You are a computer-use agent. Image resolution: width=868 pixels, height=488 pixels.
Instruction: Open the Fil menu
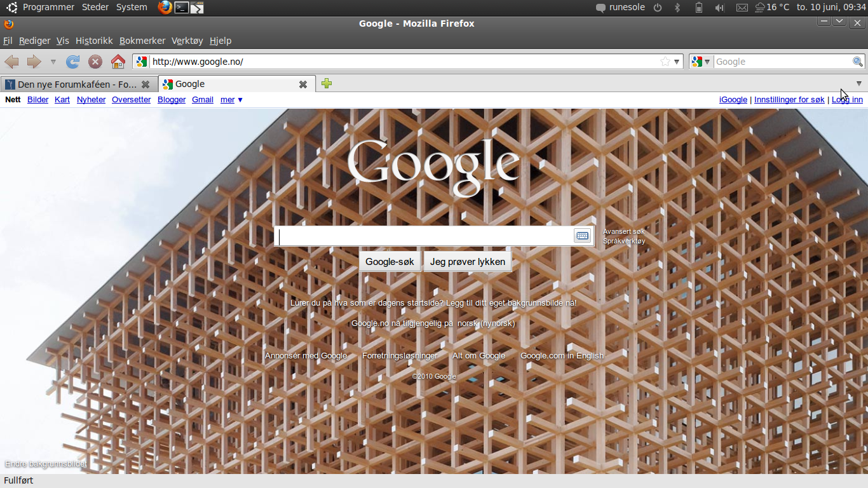coord(8,41)
